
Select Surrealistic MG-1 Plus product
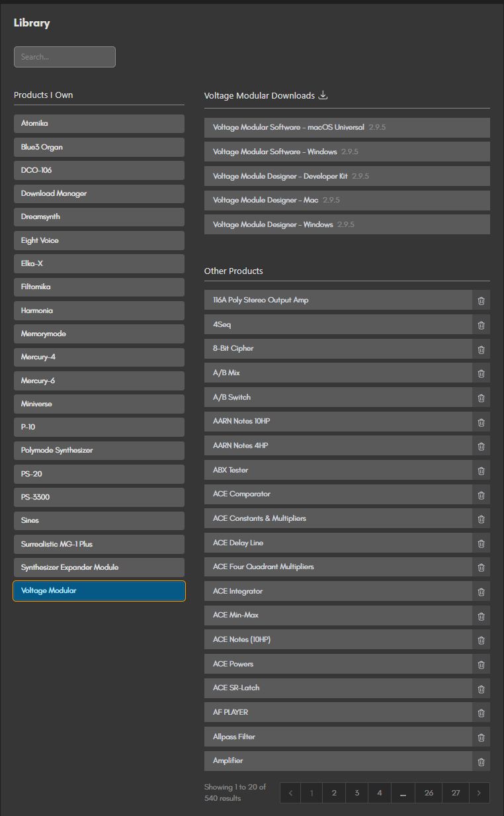(99, 544)
